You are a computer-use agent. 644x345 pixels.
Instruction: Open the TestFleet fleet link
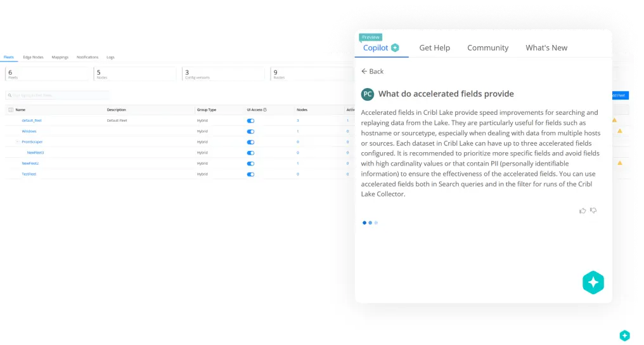click(29, 174)
